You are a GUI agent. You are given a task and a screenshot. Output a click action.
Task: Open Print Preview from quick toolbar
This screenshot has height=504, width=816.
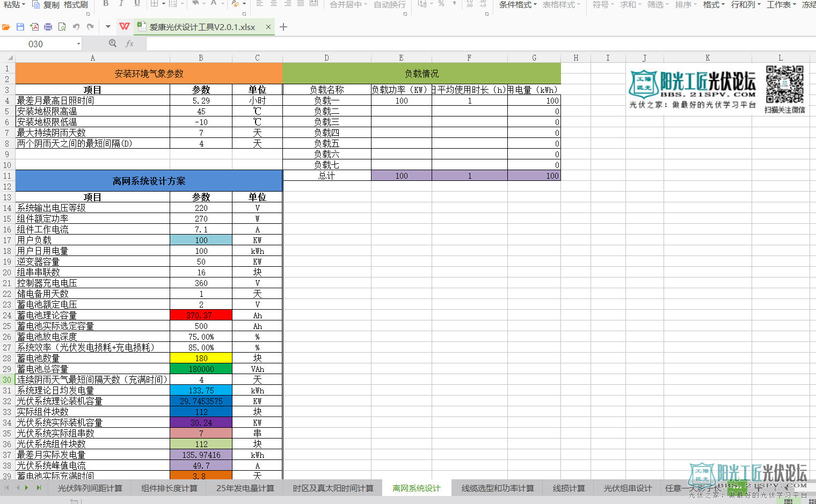pos(62,27)
